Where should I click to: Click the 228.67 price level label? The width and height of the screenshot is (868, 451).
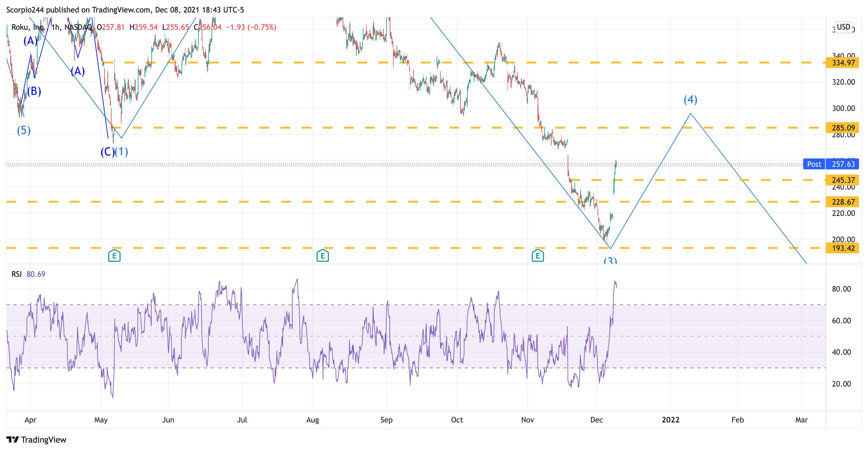coord(843,202)
